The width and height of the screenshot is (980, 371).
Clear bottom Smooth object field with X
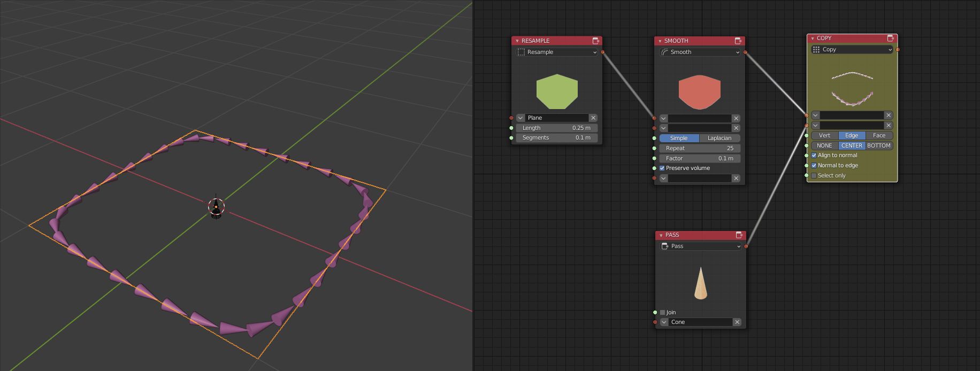pyautogui.click(x=736, y=178)
